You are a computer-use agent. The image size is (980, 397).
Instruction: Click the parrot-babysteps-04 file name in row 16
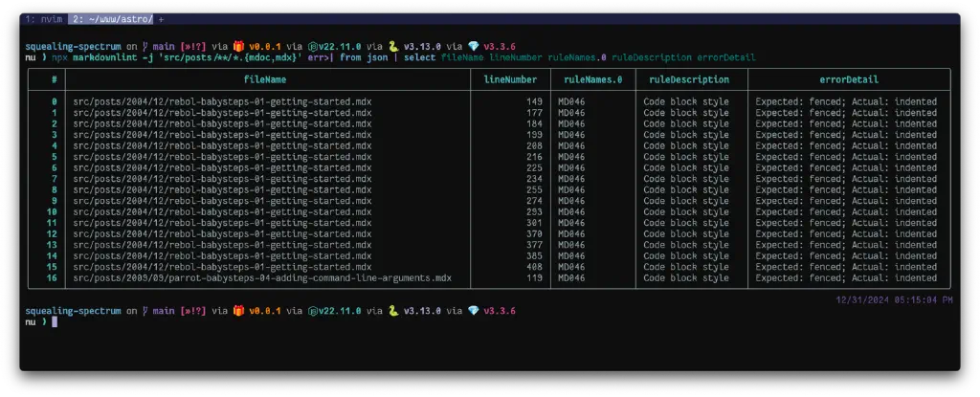point(262,277)
